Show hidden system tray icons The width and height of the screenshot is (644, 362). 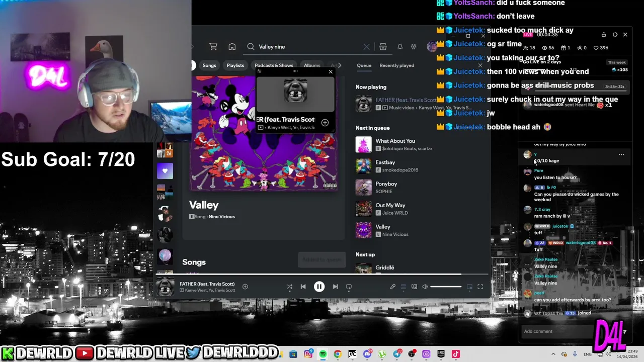click(x=553, y=354)
